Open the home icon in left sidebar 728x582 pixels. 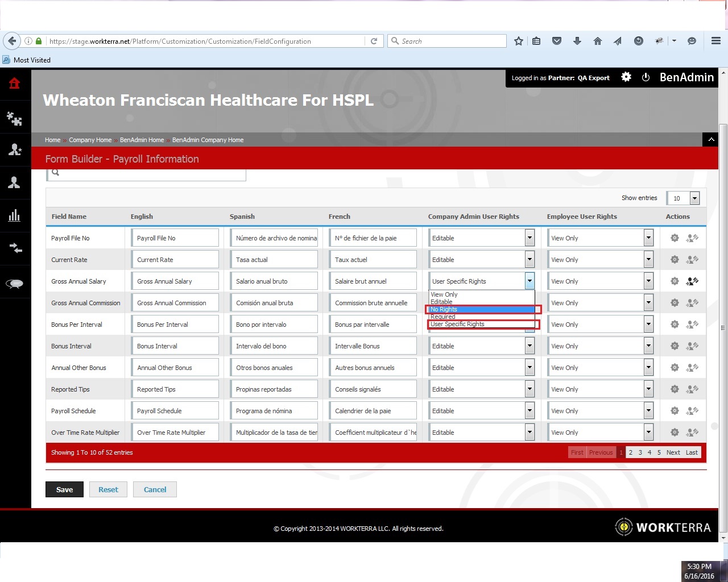click(x=15, y=84)
